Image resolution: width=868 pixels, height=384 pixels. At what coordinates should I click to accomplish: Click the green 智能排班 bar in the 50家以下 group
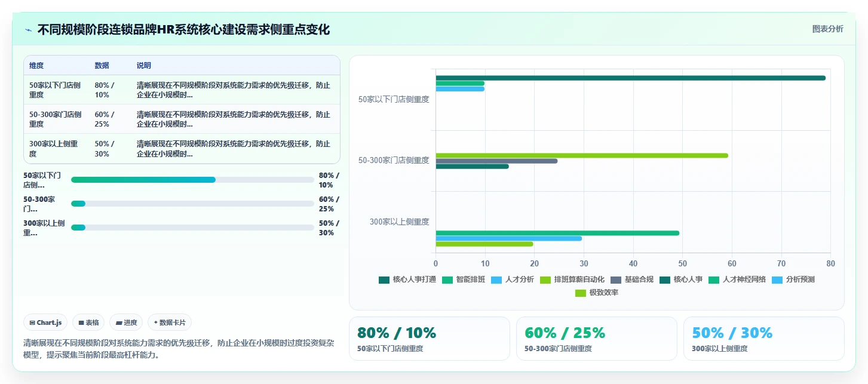pyautogui.click(x=460, y=84)
